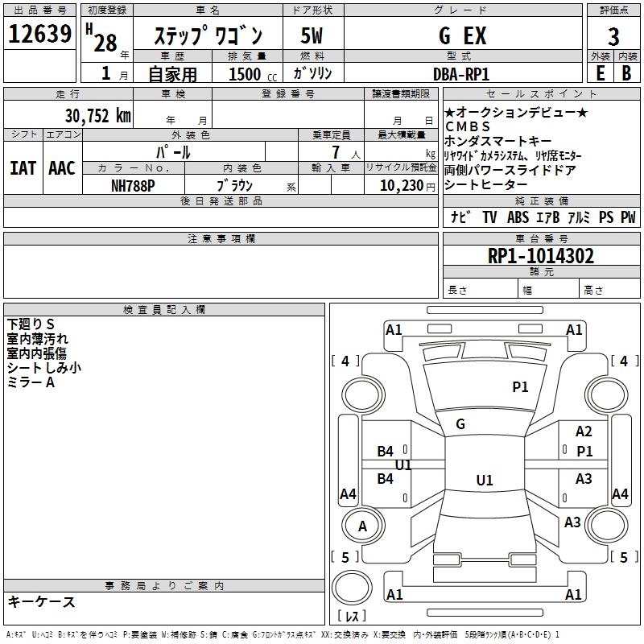Select the U1 mark on the roof center
Image resolution: width=644 pixels, height=644 pixels.
484,481
